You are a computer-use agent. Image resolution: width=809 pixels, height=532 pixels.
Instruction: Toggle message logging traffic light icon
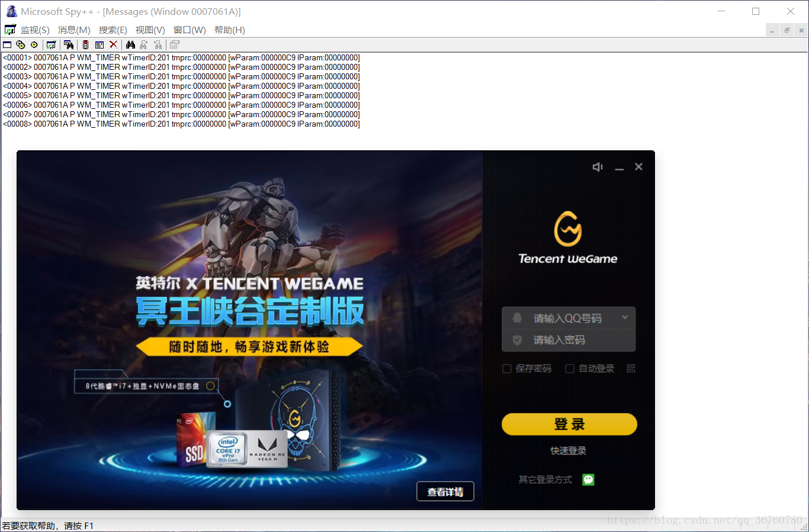(x=85, y=44)
